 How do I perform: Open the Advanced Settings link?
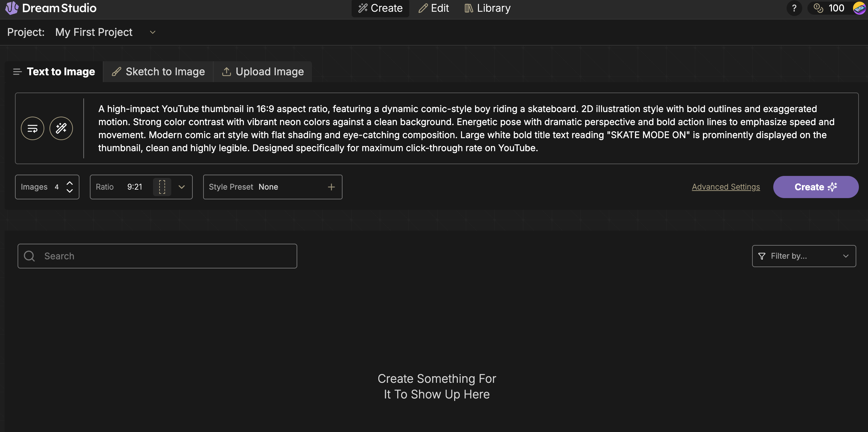[x=725, y=187]
